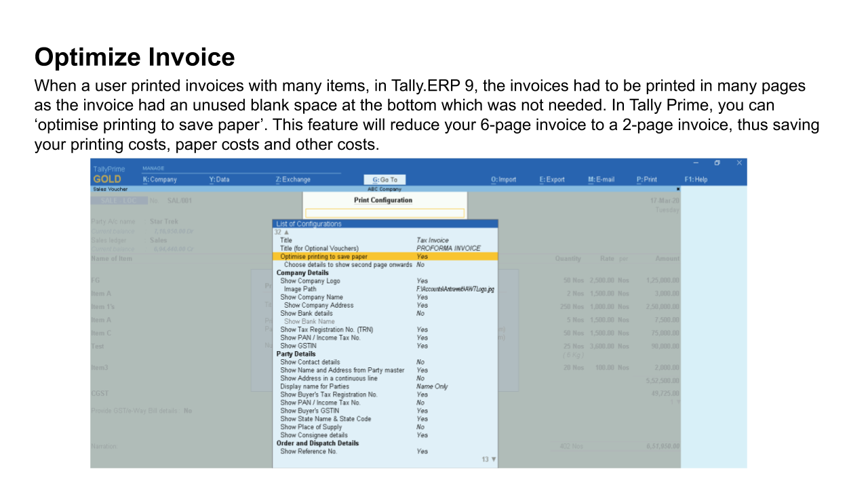Viewport: 868px width, 488px height.
Task: Minimize the TallyPrime window
Action: 696,163
